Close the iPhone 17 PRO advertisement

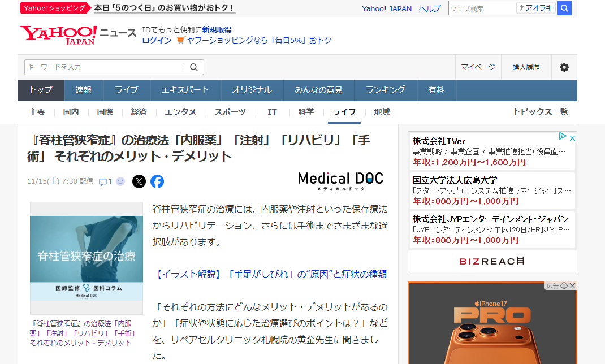tap(572, 285)
